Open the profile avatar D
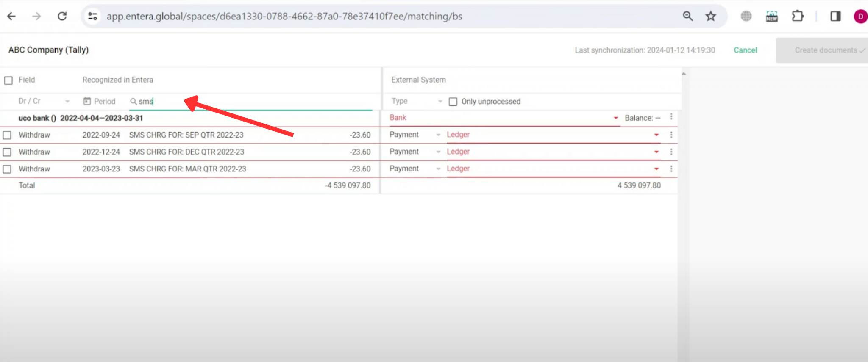The width and height of the screenshot is (868, 362). (860, 16)
